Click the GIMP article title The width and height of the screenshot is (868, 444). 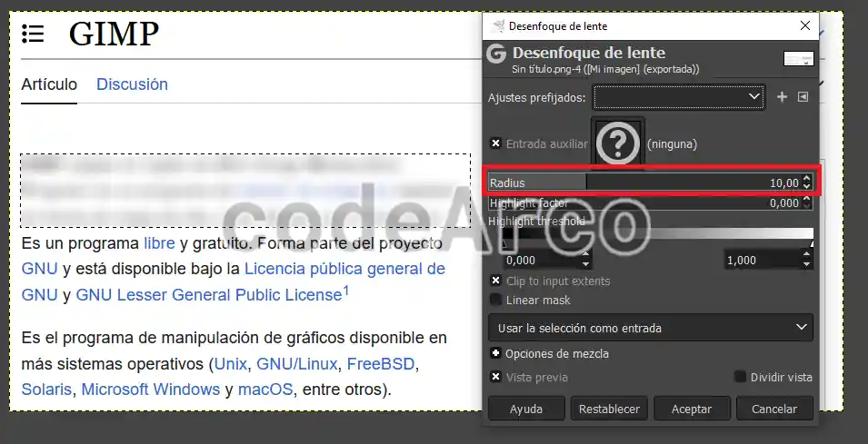click(114, 34)
